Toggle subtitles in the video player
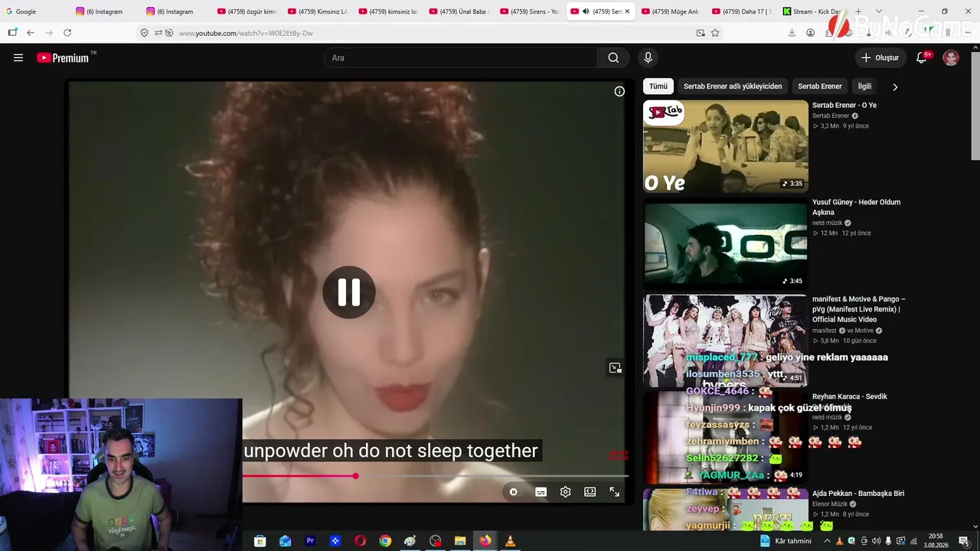This screenshot has height=551, width=980. (541, 492)
